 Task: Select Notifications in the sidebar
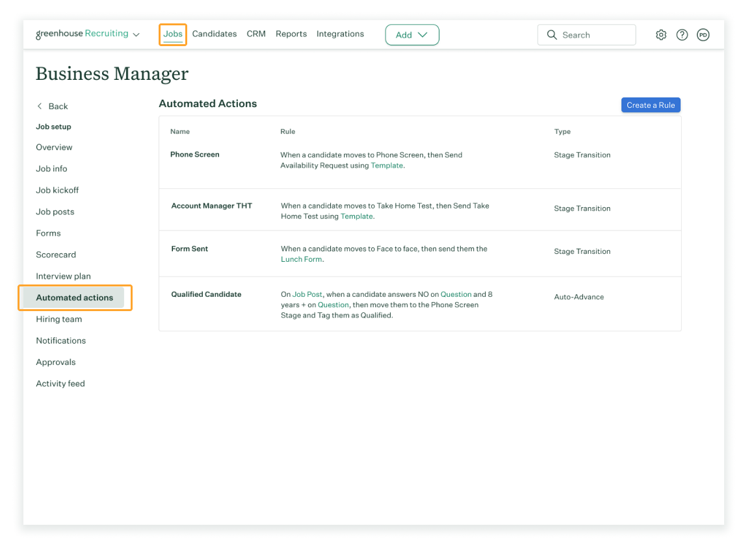[60, 340]
